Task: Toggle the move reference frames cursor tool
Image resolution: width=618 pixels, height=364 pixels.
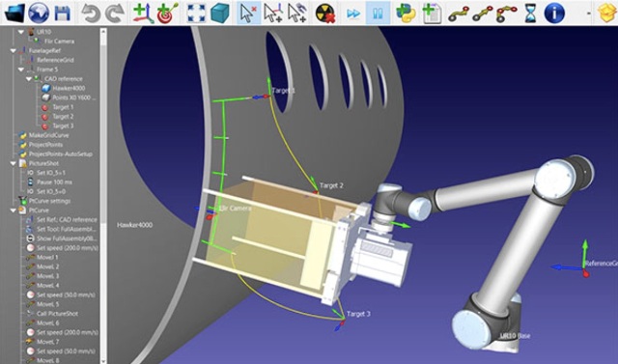Action: [273, 13]
